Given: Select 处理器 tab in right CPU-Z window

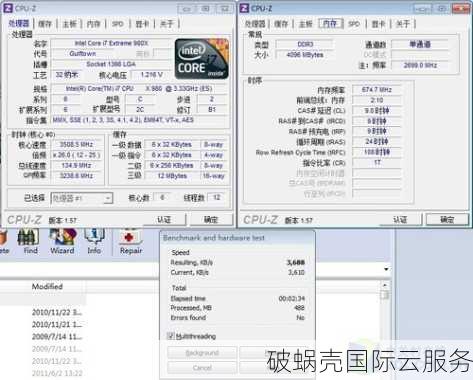Looking at the screenshot, I should pyautogui.click(x=255, y=24).
